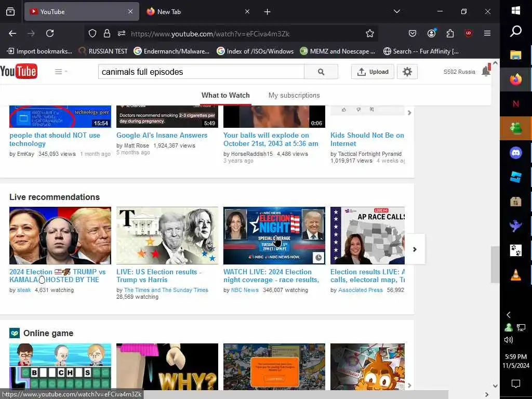Open 'Google AI's Insane Answers' video link
The width and height of the screenshot is (532, 399).
(x=162, y=135)
